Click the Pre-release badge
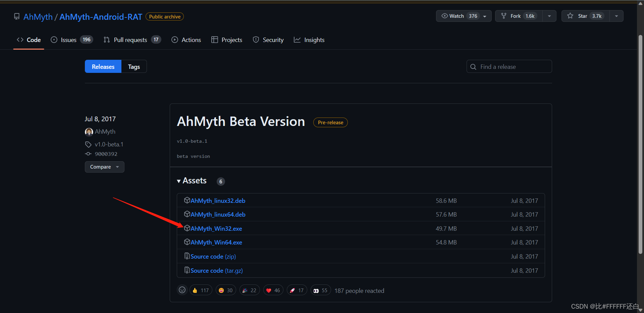The image size is (644, 313). (330, 123)
